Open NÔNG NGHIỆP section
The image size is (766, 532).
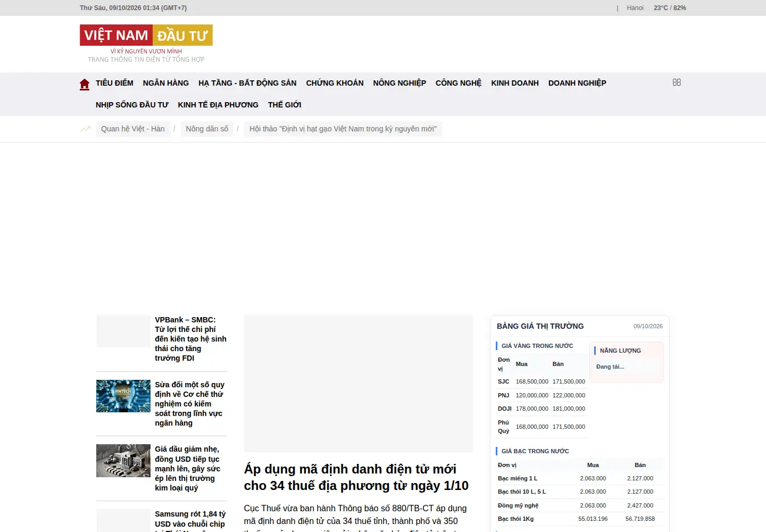pos(399,83)
